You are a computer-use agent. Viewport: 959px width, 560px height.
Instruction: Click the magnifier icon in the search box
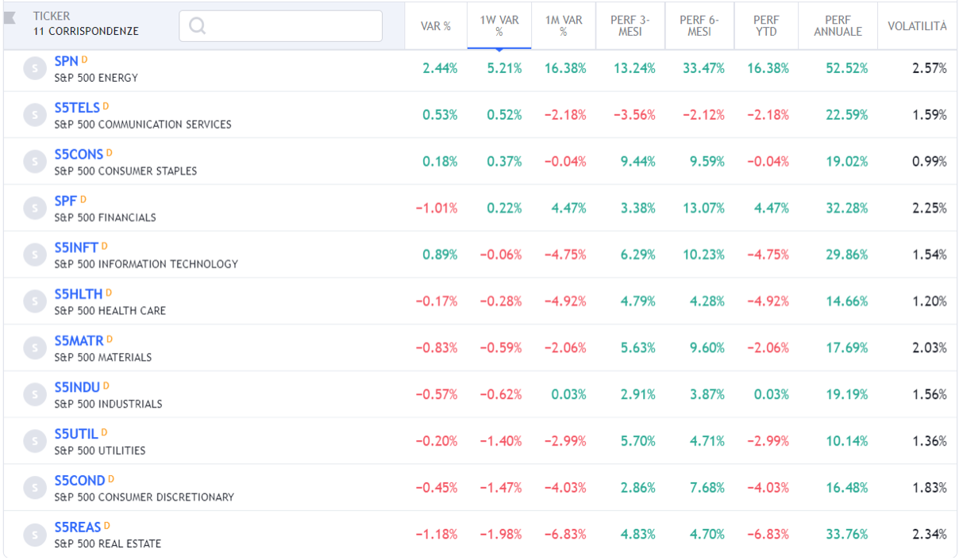[x=198, y=26]
